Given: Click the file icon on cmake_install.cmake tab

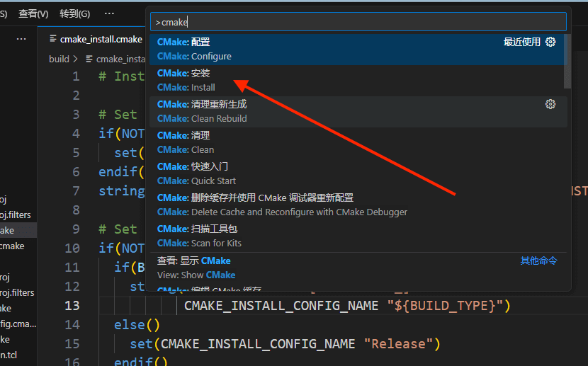Looking at the screenshot, I should (x=52, y=40).
